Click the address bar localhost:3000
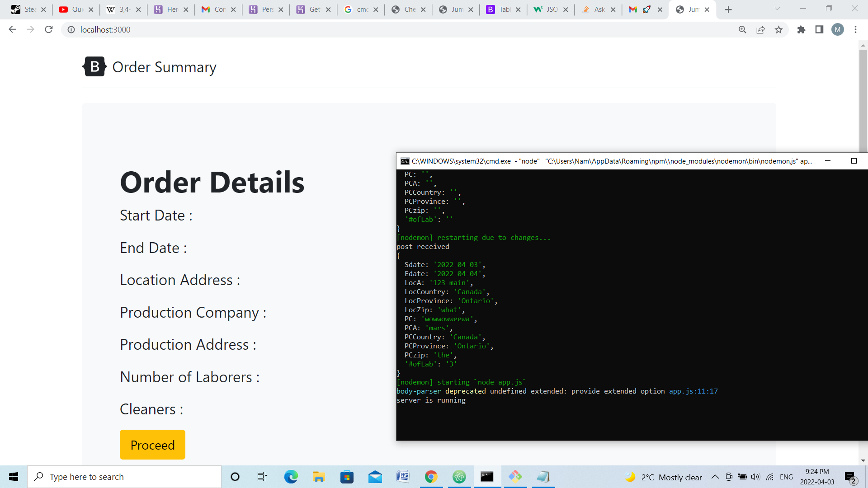This screenshot has width=868, height=488. click(105, 29)
